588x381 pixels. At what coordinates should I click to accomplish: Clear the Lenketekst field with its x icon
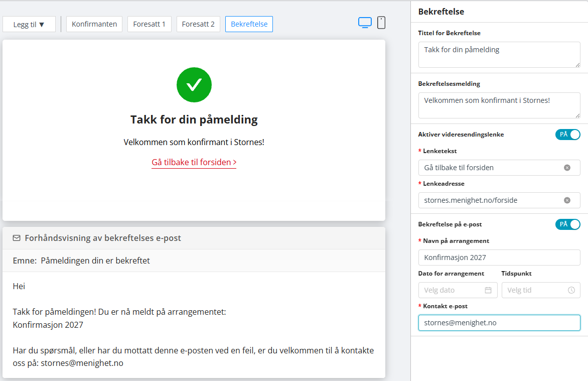[567, 168]
